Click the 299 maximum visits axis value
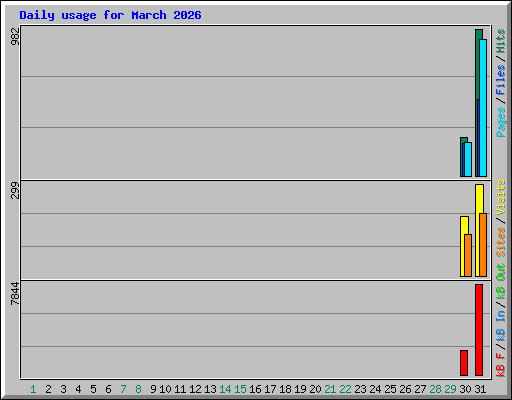 pyautogui.click(x=15, y=190)
